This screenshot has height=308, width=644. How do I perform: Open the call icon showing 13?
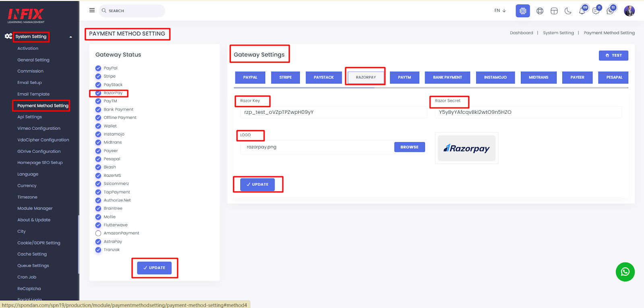pyautogui.click(x=611, y=10)
